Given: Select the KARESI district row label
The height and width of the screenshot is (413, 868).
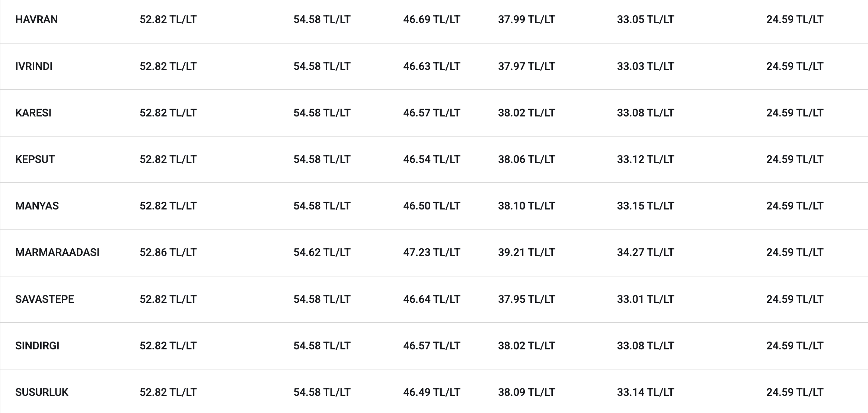Looking at the screenshot, I should (33, 113).
